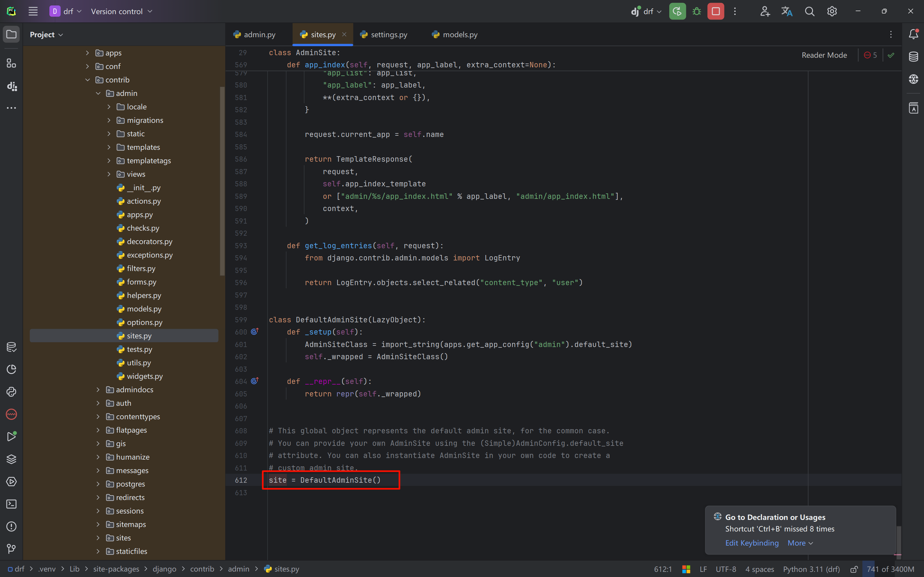This screenshot has width=924, height=577.
Task: Click the Edit Keybinding link
Action: (x=751, y=543)
